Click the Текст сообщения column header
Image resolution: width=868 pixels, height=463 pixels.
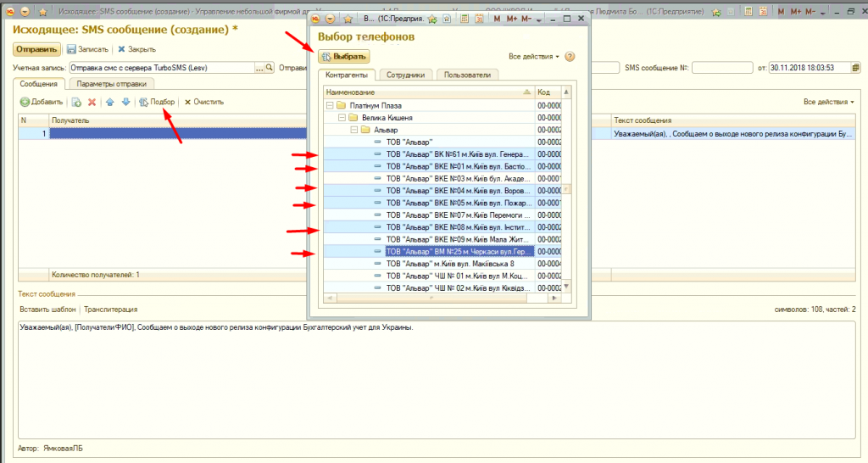coord(734,120)
